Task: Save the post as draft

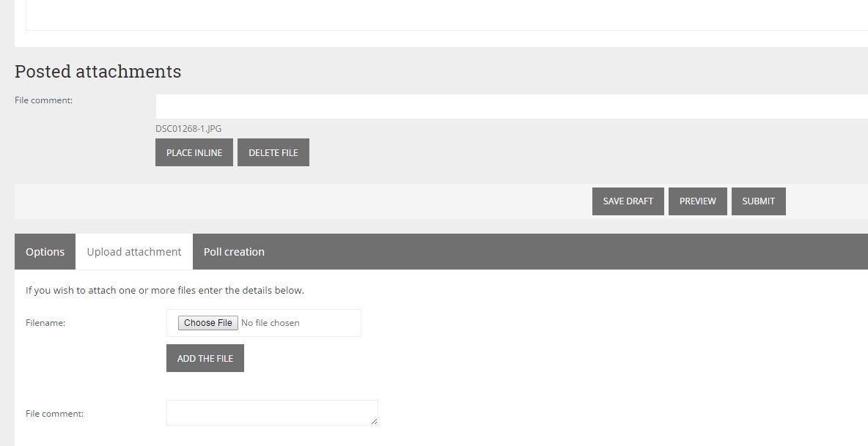Action: point(628,201)
